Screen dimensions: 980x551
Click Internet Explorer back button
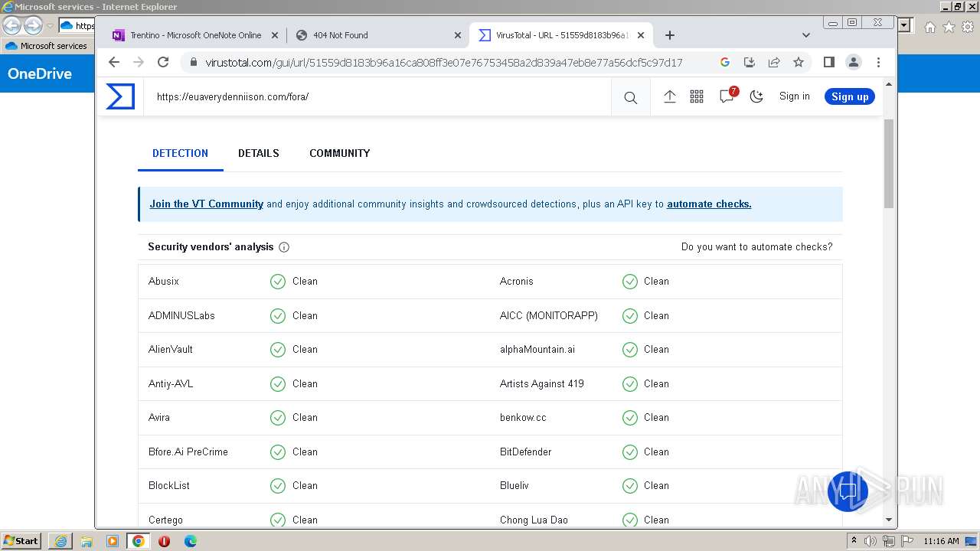[12, 25]
